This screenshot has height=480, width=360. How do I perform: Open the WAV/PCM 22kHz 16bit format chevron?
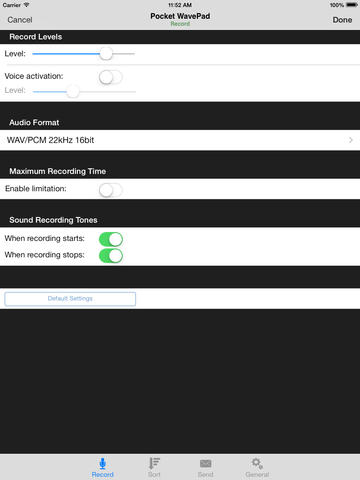[351, 140]
